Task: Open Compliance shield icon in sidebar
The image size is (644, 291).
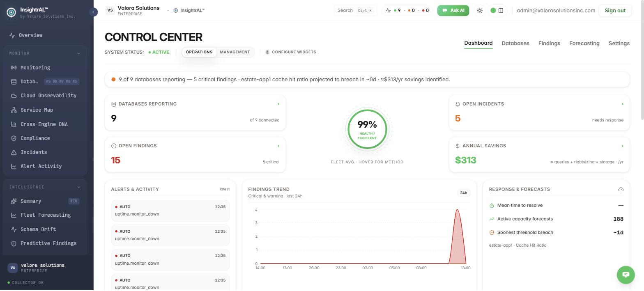Action: pyautogui.click(x=14, y=138)
